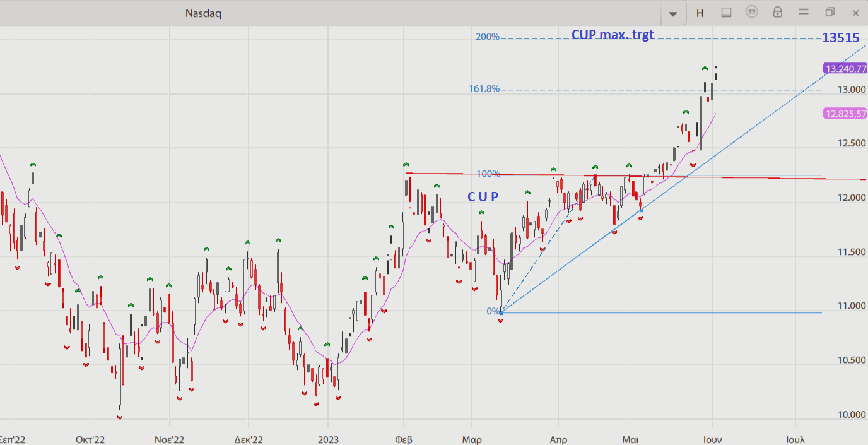Toggle the padlock lock icon
The image size is (868, 445).
click(778, 12)
